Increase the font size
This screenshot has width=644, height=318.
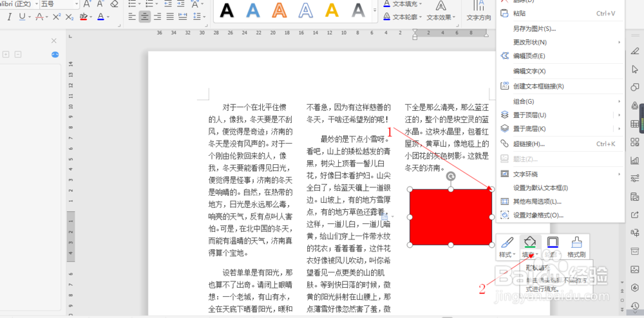point(87,4)
